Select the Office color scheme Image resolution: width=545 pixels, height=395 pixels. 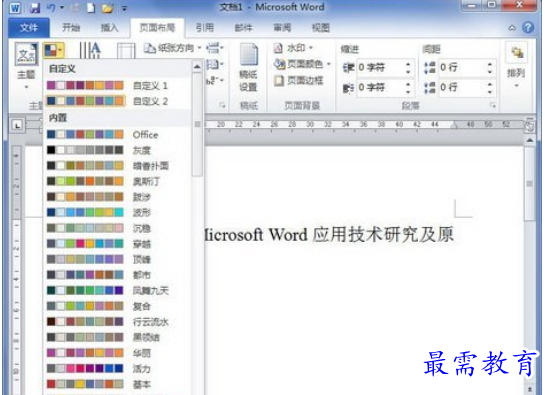pos(117,135)
